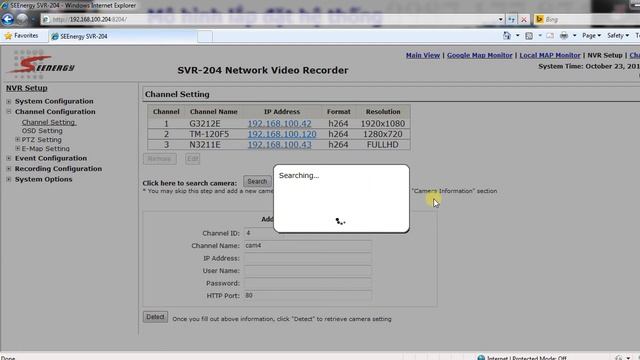
Task: Select channel name cell TM-120F5
Action: coord(209,134)
